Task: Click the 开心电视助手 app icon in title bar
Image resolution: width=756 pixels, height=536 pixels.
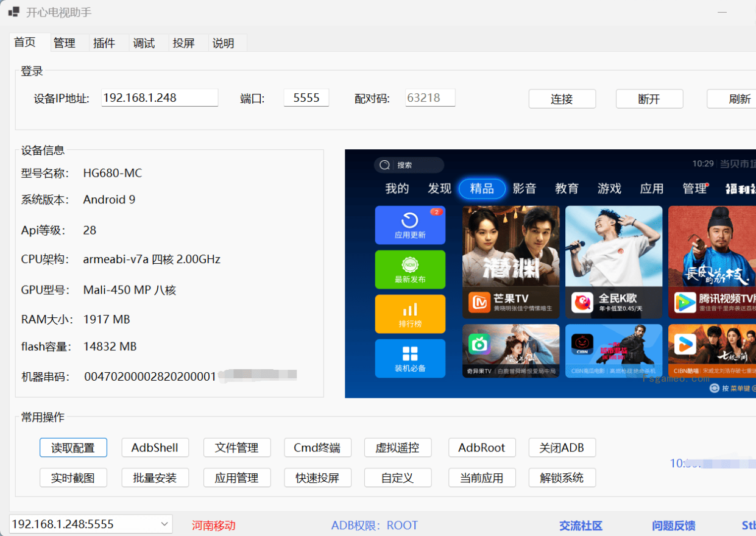Action: point(13,12)
